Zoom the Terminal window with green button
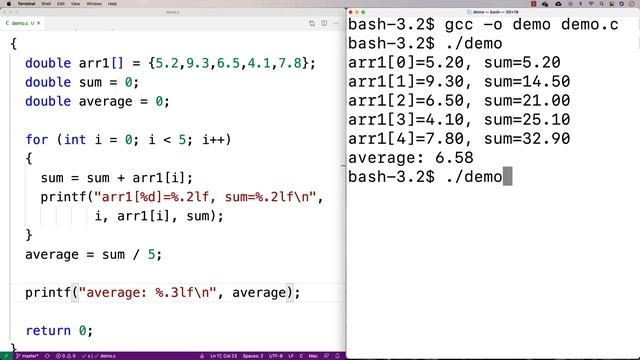 (x=363, y=12)
